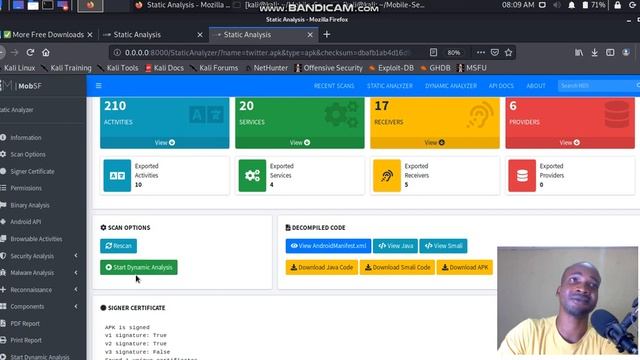The height and width of the screenshot is (360, 640).
Task: Open page actions three-dots menu
Action: point(481,53)
